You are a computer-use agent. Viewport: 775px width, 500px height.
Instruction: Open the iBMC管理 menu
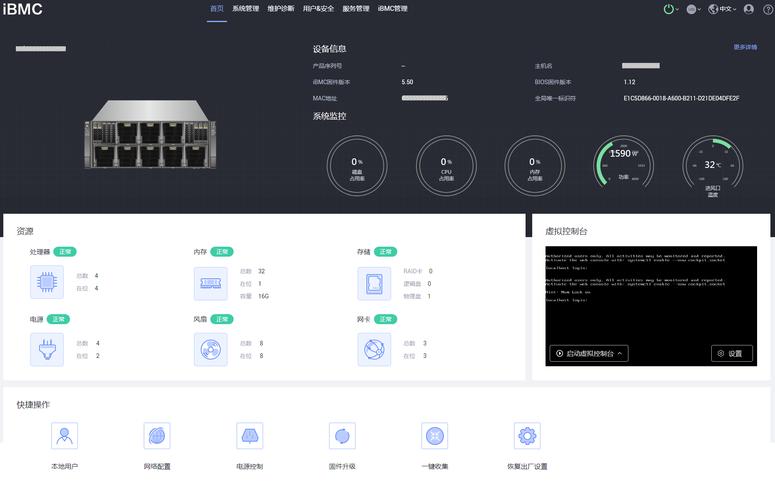pyautogui.click(x=392, y=9)
